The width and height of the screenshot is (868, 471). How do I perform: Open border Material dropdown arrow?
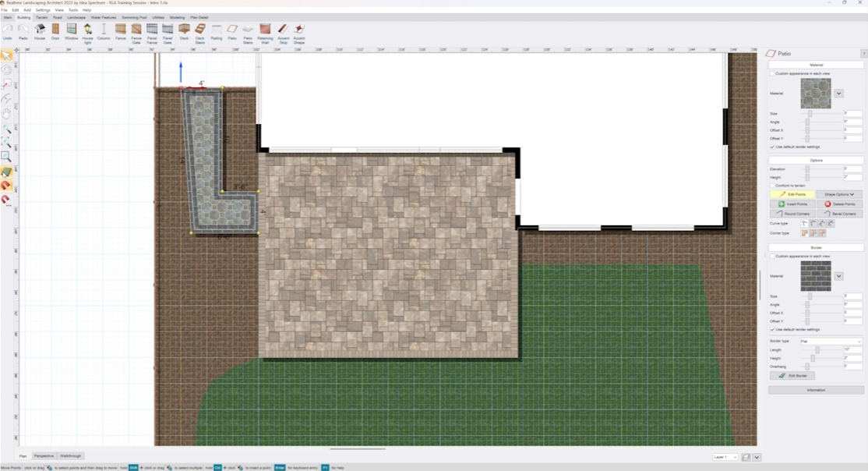[x=839, y=276]
